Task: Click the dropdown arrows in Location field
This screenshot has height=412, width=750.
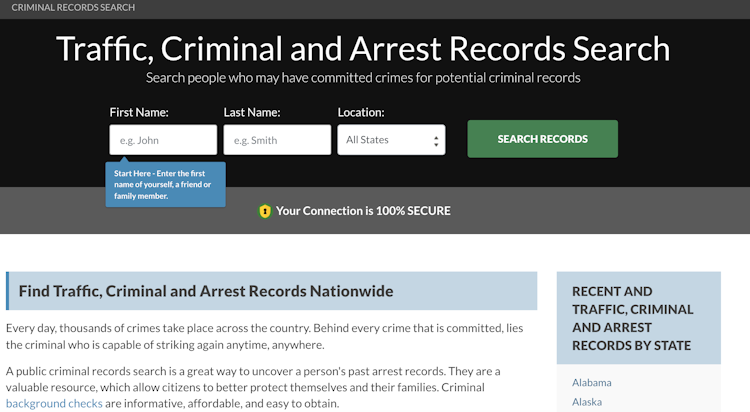Action: point(436,141)
